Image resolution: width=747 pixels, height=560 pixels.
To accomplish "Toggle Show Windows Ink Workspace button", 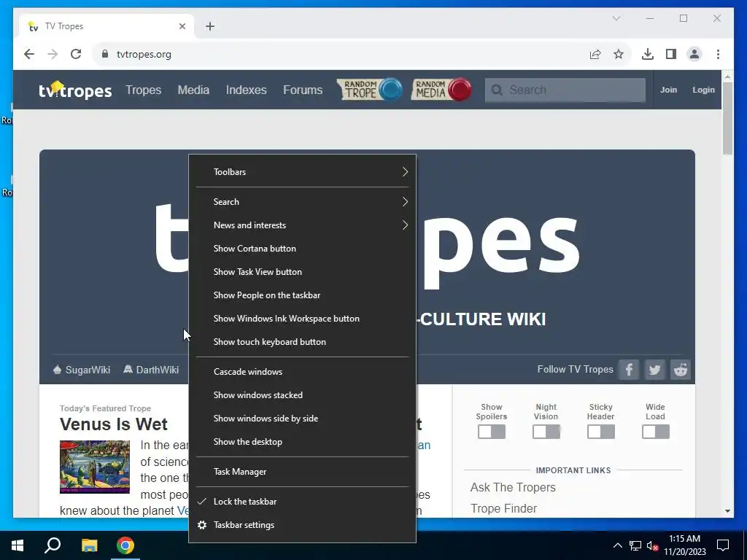I will [x=303, y=319].
